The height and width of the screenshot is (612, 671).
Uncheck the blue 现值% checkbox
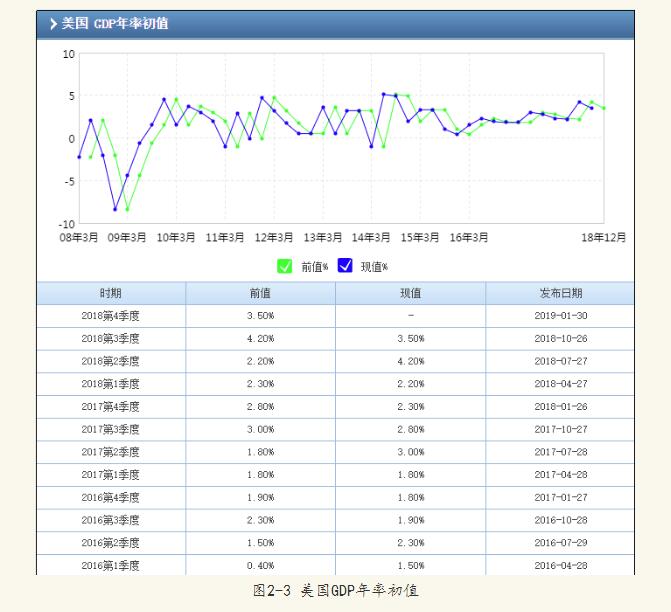[345, 266]
